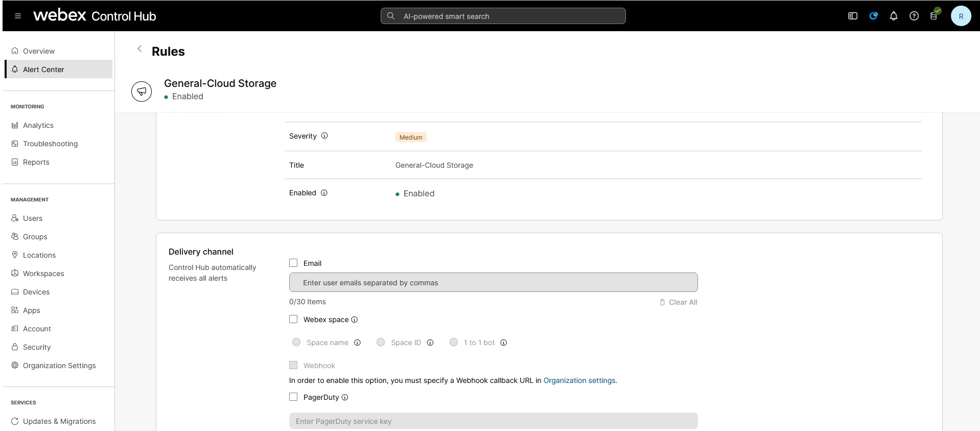
Task: Show info for Space ID option
Action: click(x=430, y=343)
